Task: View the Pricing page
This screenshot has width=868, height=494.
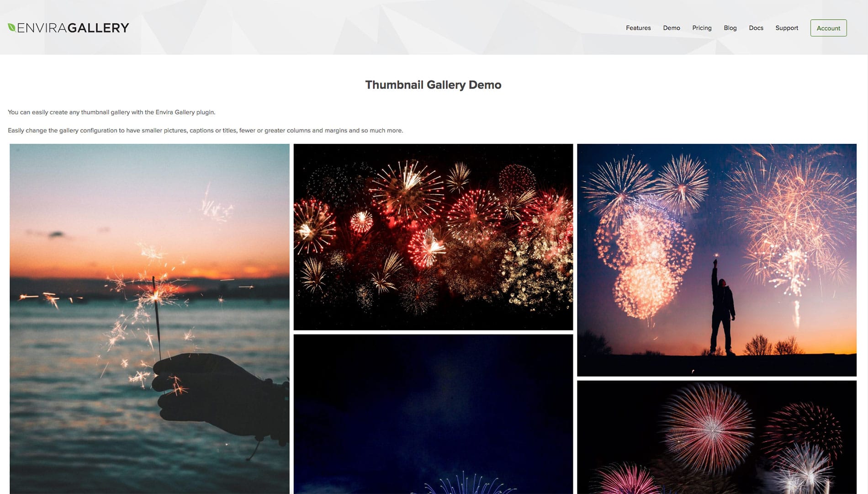Action: point(702,28)
